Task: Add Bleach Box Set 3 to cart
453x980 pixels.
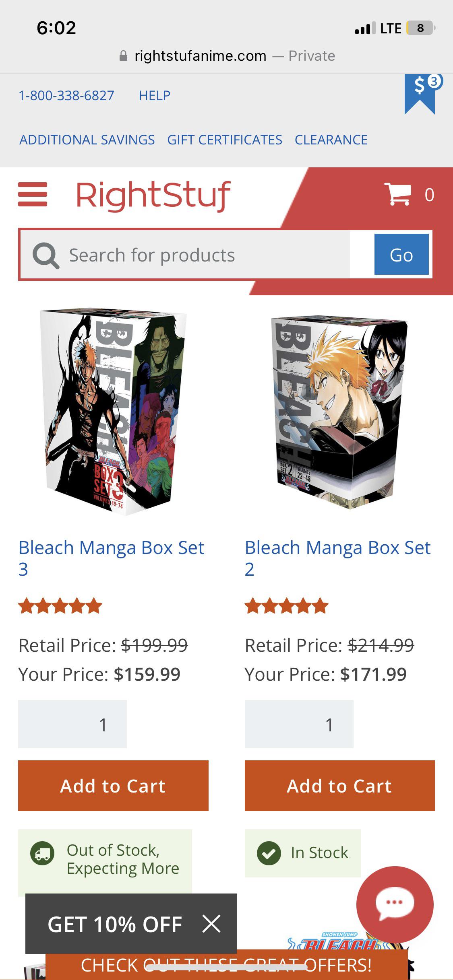Action: [113, 786]
